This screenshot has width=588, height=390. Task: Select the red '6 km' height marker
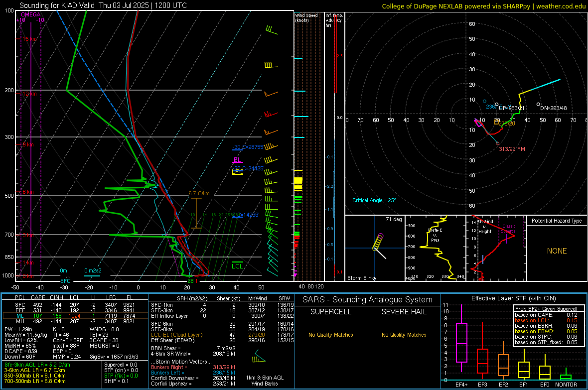coord(28,192)
